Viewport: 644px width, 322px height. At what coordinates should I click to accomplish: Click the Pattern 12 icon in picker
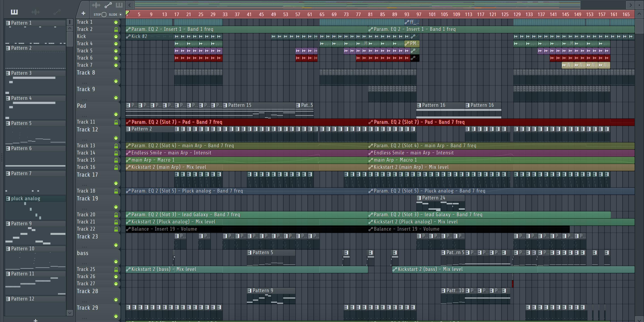8,299
